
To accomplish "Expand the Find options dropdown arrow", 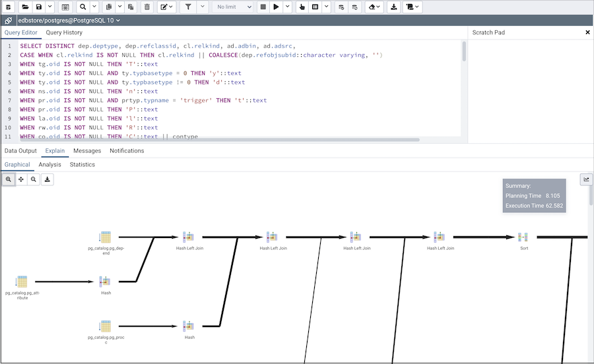I will pyautogui.click(x=94, y=7).
